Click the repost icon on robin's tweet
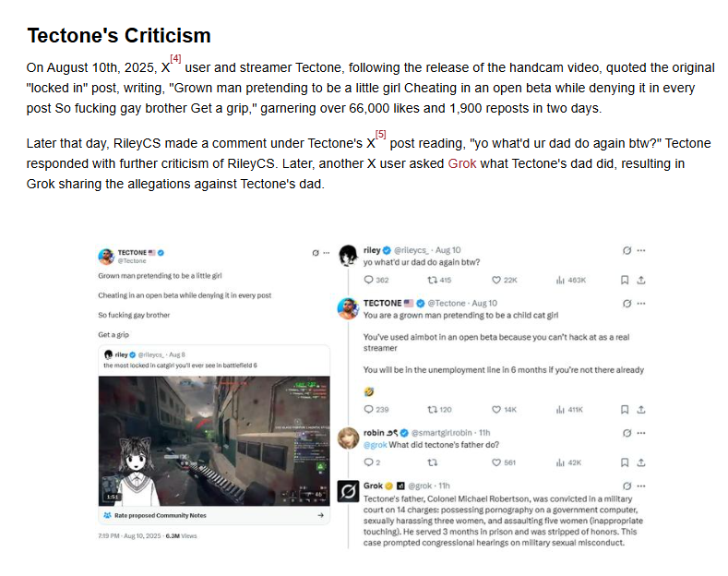The width and height of the screenshot is (728, 576). 432,462
